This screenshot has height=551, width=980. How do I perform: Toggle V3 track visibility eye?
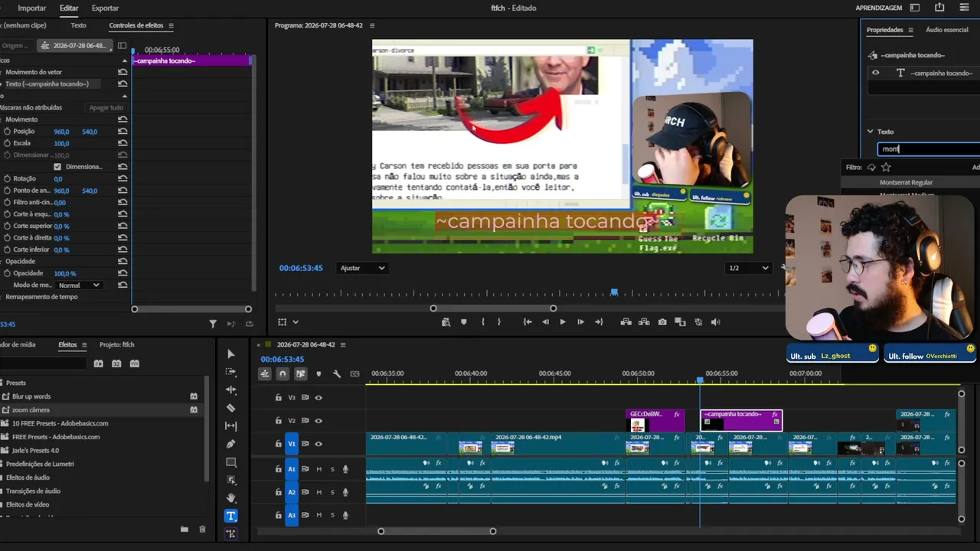coord(318,398)
